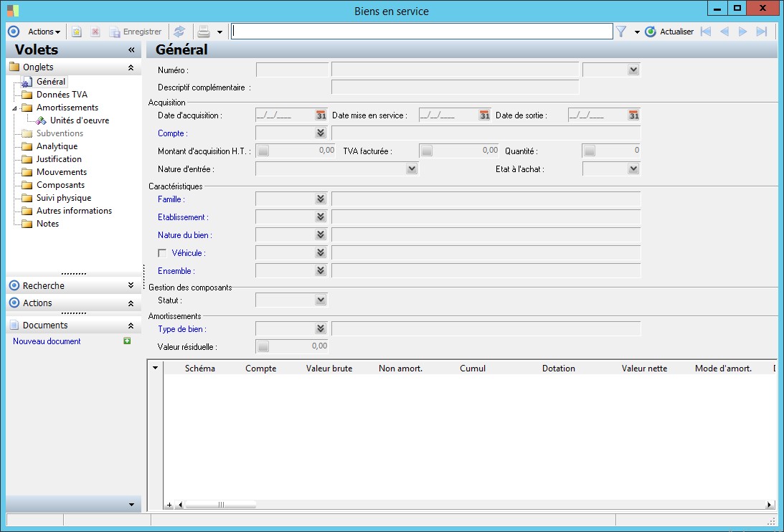This screenshot has height=532, width=784.
Task: Click the Compte label link
Action: [172, 133]
